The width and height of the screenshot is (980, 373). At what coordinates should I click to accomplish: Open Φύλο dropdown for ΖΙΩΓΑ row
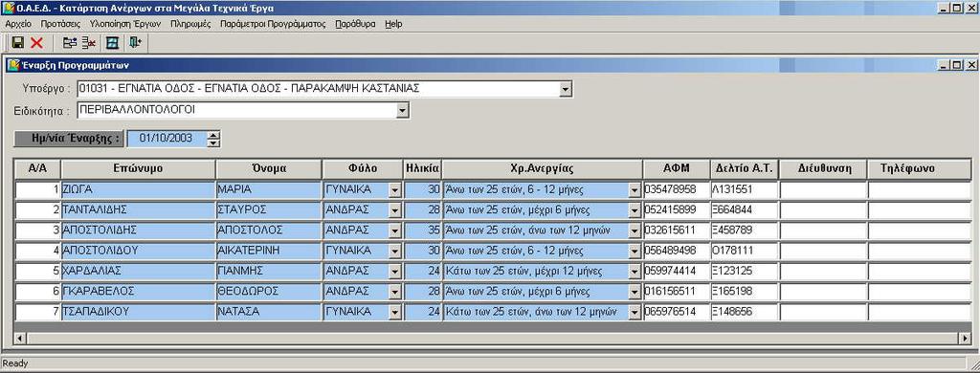(394, 189)
